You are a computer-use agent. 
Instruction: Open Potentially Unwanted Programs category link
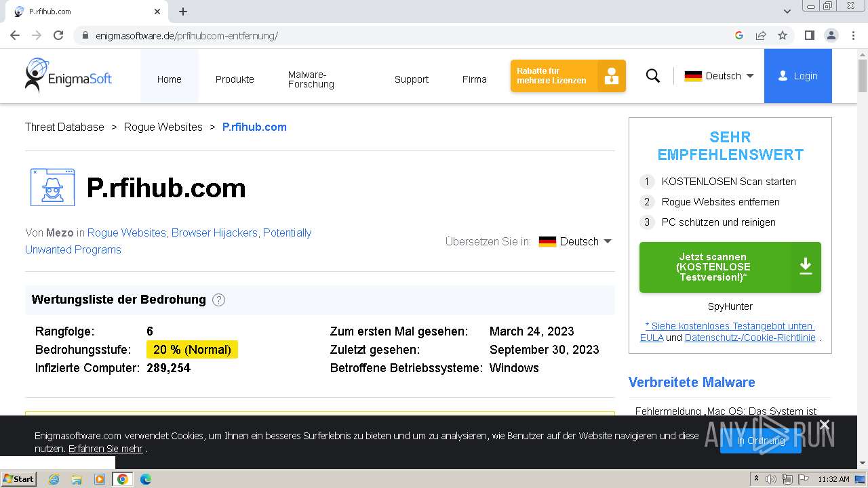168,241
